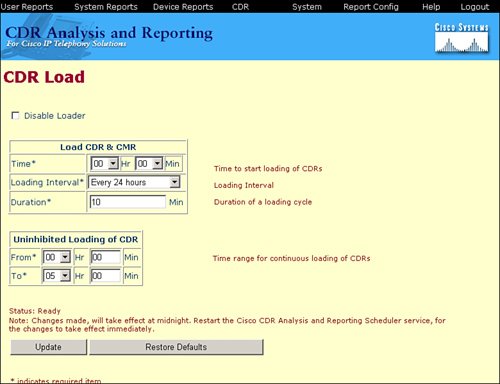Click the Cisco Systems logo

pos(461,37)
